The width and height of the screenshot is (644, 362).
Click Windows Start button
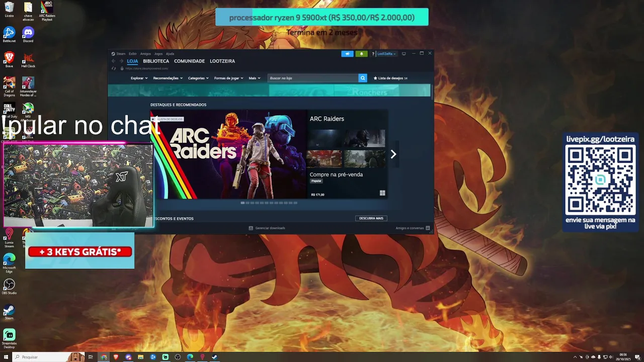(6, 357)
